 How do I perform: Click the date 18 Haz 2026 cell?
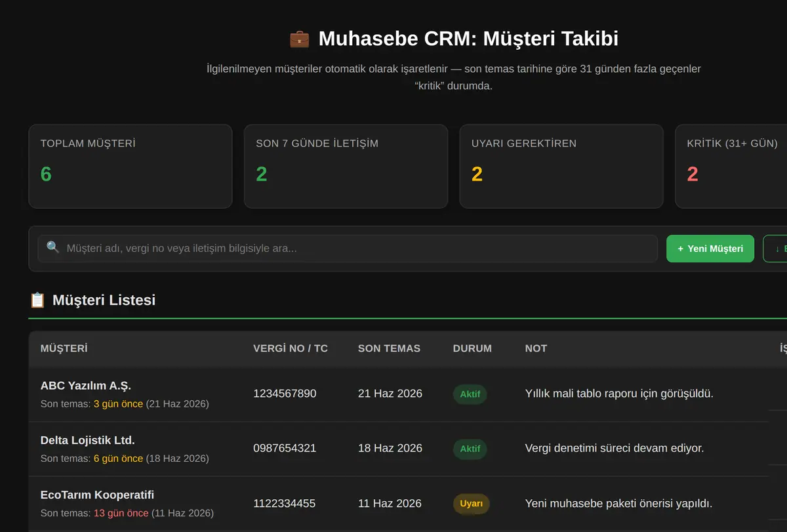(390, 448)
